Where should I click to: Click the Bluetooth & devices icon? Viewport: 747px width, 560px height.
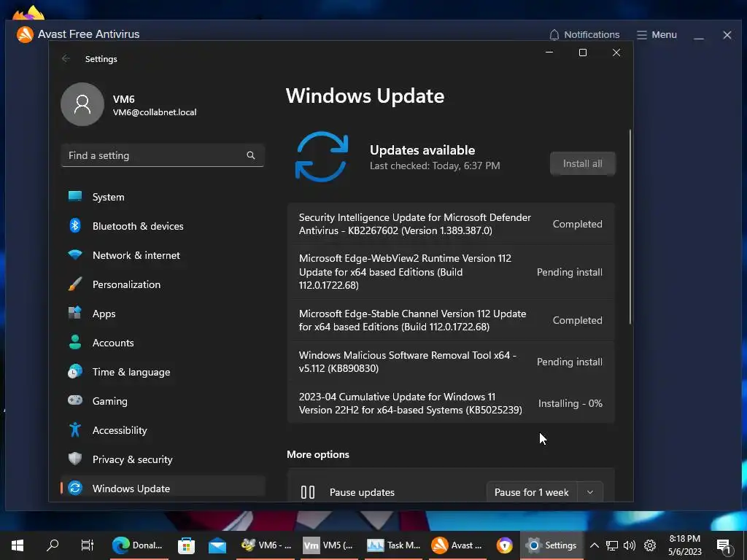(x=75, y=226)
